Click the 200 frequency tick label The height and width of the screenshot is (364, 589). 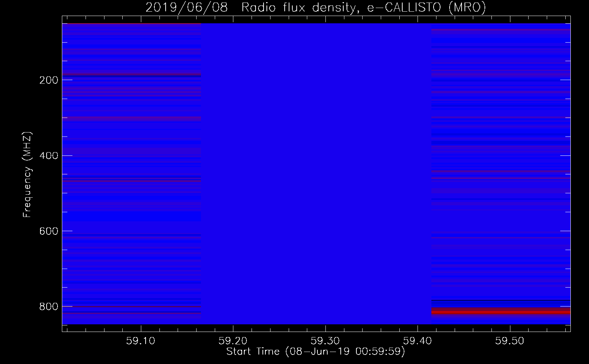pyautogui.click(x=49, y=80)
